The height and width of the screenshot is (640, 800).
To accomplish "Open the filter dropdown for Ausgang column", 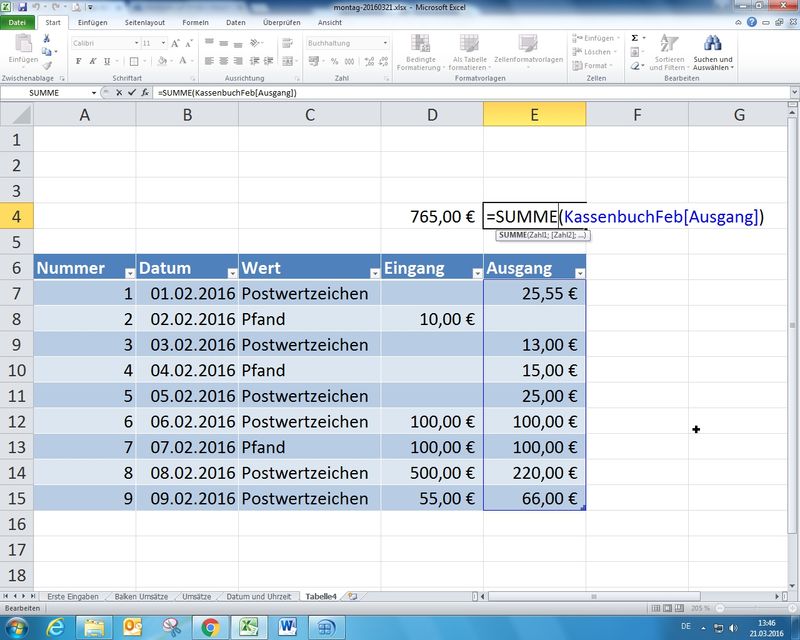I will pos(579,272).
